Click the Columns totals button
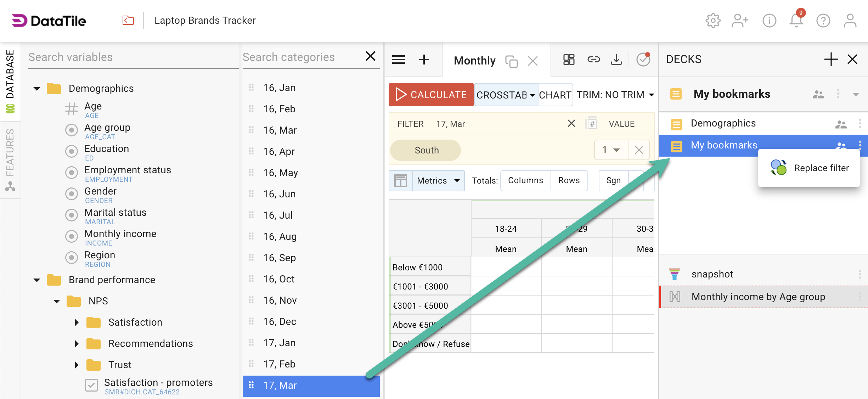868x399 pixels. tap(525, 180)
